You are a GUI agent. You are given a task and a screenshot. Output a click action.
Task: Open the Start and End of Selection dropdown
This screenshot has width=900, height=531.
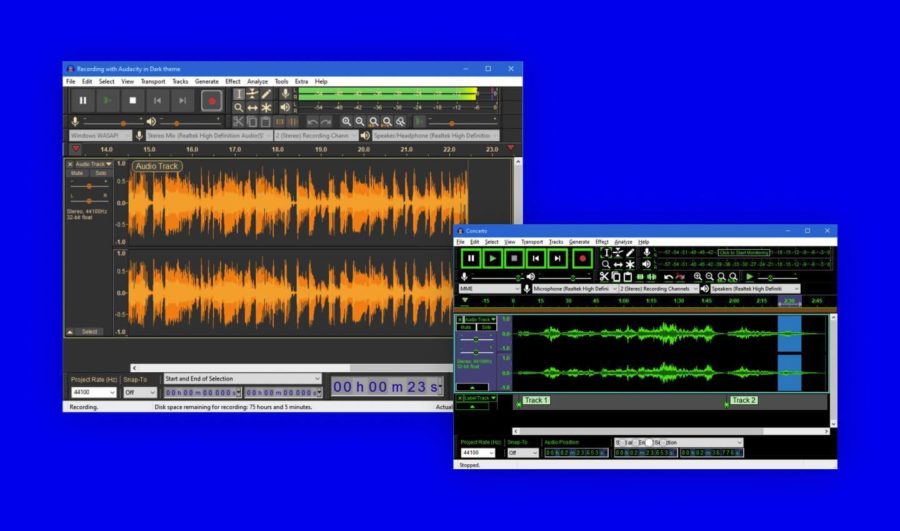(242, 379)
